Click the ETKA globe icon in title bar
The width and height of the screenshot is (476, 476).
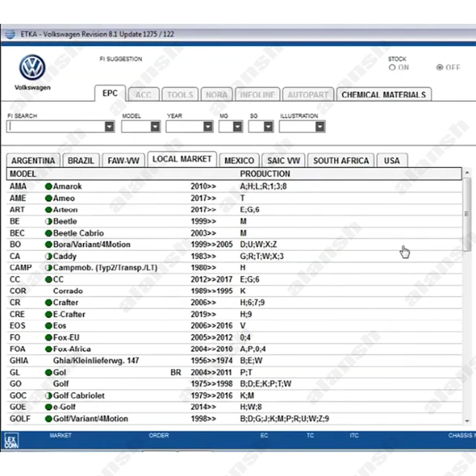pyautogui.click(x=10, y=34)
